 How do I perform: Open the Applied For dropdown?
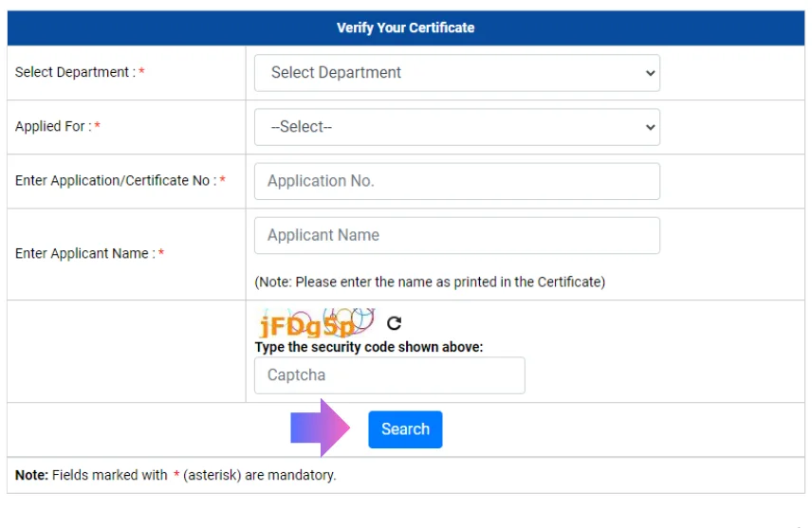point(456,127)
